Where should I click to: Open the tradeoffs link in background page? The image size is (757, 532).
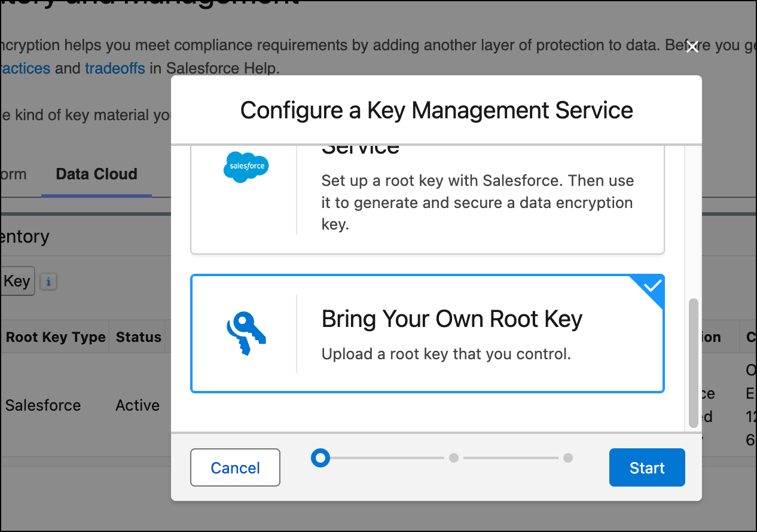(x=115, y=68)
